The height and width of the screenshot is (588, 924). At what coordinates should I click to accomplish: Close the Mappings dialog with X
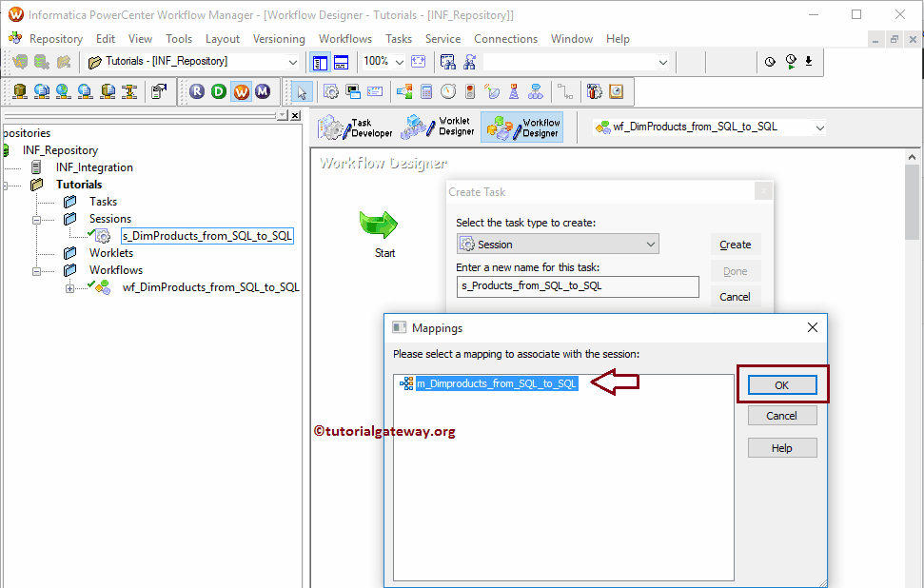coord(812,327)
